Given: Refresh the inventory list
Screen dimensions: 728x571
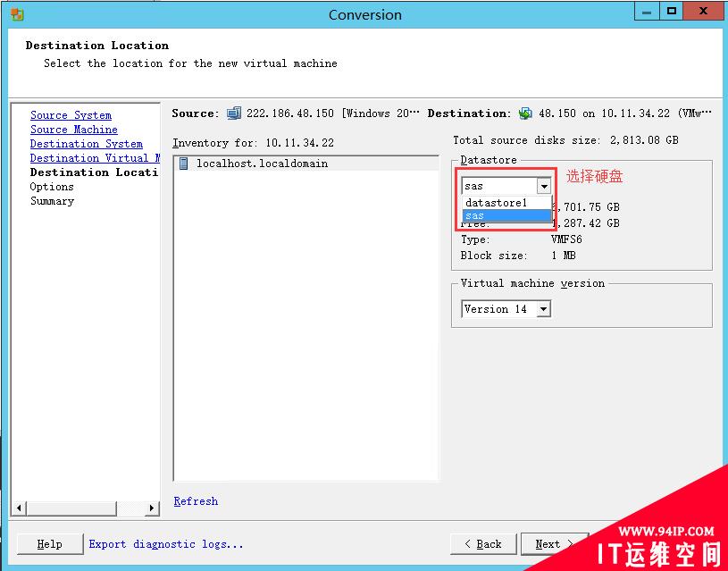Looking at the screenshot, I should coord(196,501).
